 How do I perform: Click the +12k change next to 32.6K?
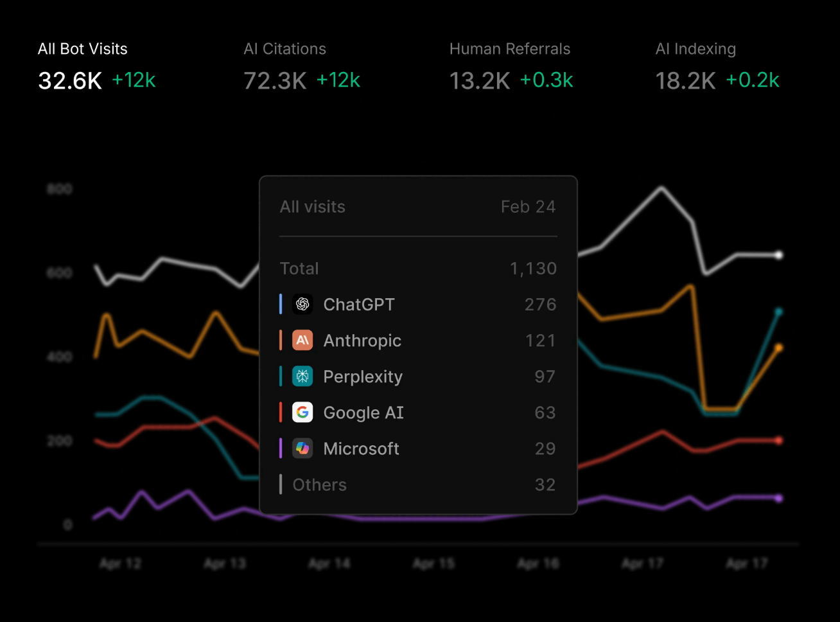pyautogui.click(x=134, y=80)
